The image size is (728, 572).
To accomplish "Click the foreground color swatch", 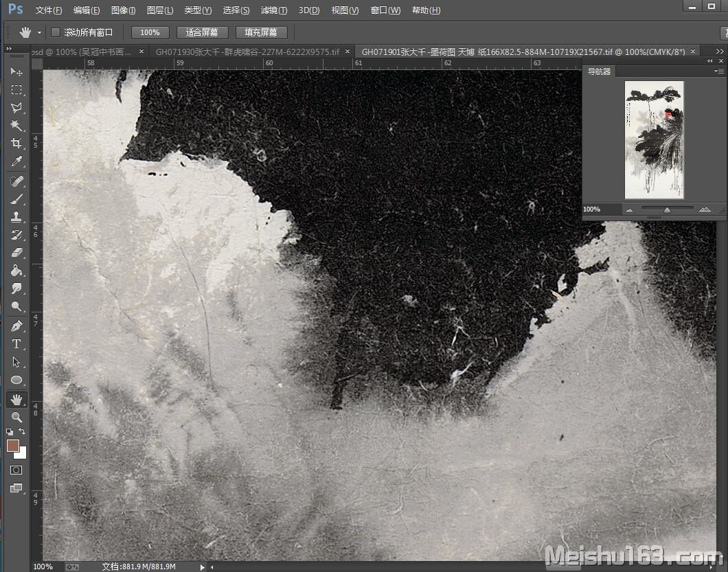I will (12, 445).
